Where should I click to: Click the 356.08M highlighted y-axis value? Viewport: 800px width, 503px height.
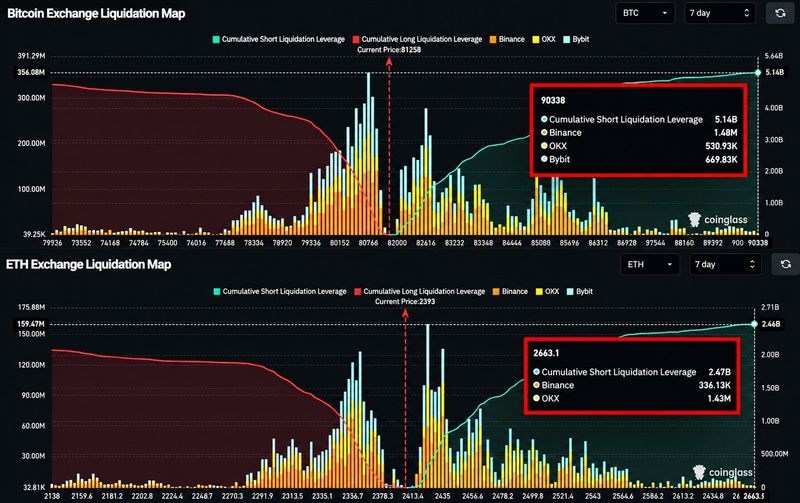point(31,72)
